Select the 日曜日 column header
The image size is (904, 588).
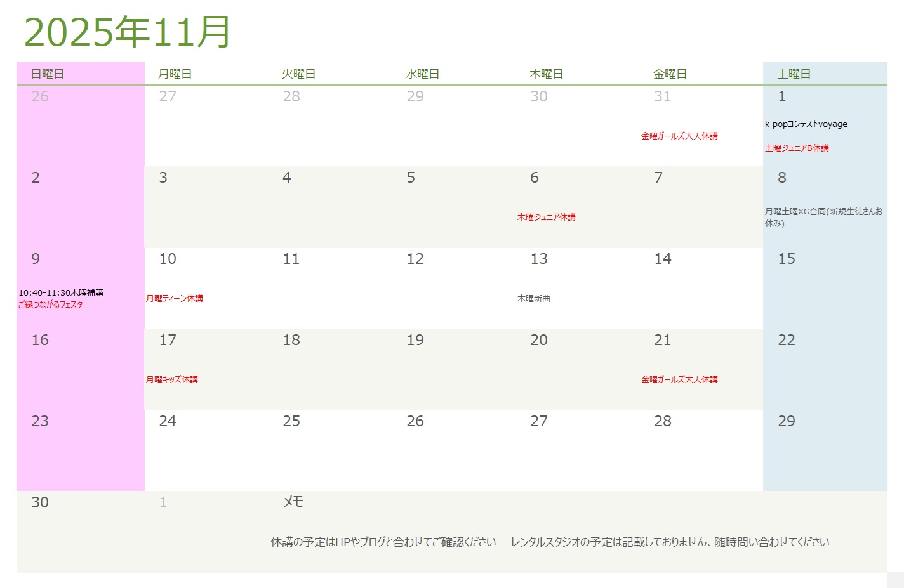click(48, 74)
